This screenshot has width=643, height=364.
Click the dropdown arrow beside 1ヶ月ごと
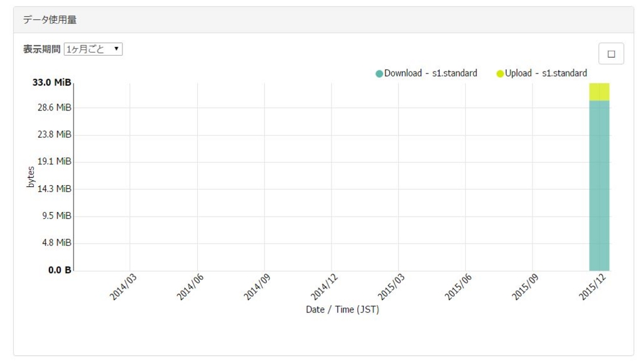(x=116, y=49)
